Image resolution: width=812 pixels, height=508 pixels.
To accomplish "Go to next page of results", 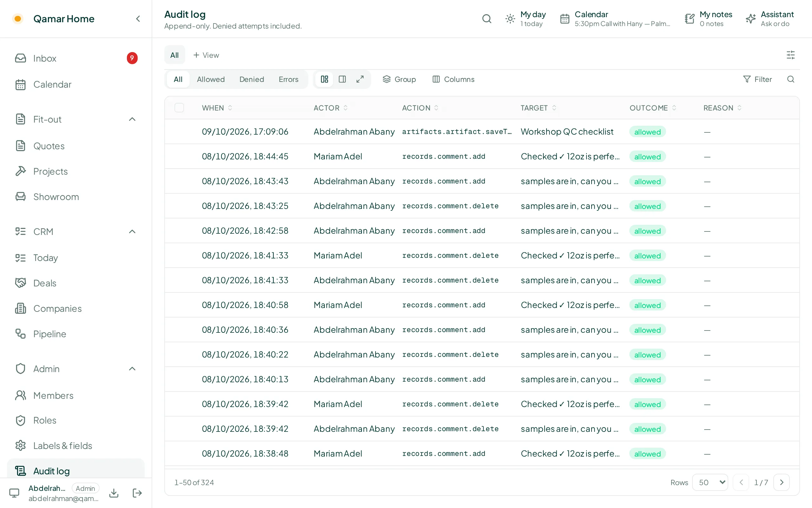I will coord(782,483).
